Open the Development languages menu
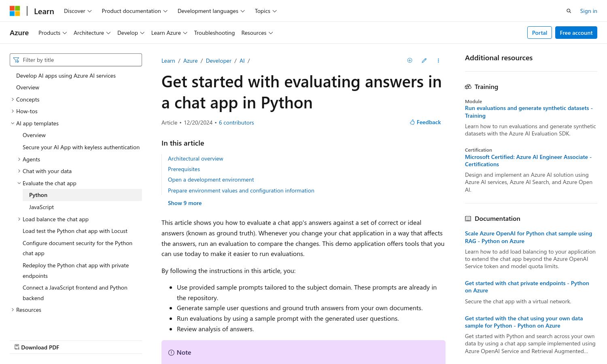 211,11
